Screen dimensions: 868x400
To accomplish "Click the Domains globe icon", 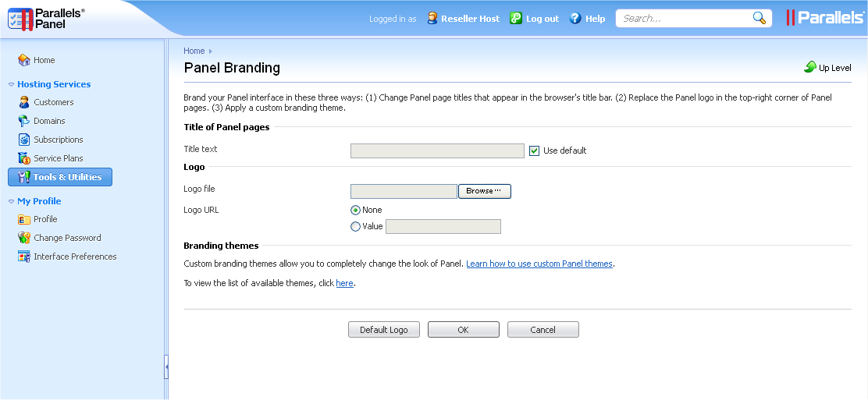I will click(23, 121).
